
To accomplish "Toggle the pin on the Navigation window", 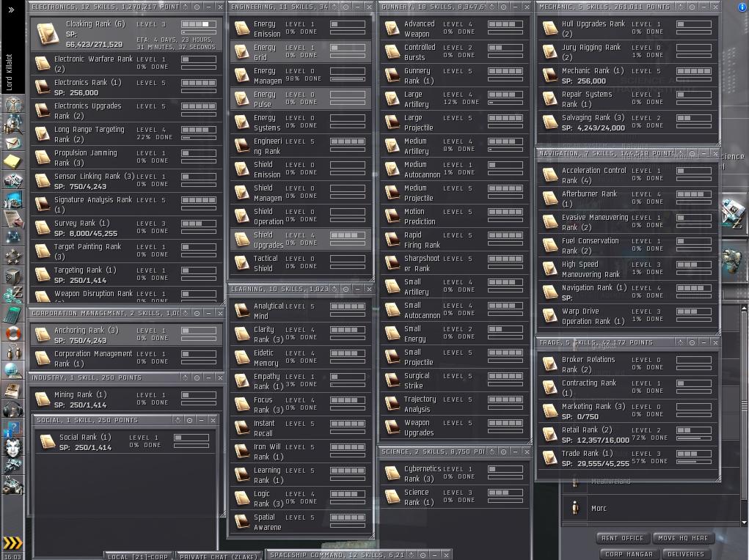I will [693, 153].
